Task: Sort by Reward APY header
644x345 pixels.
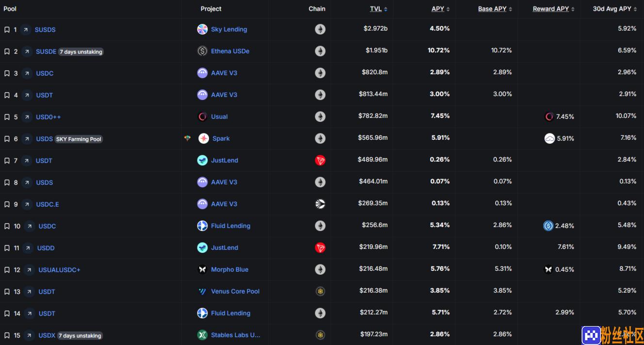Action: (x=553, y=9)
